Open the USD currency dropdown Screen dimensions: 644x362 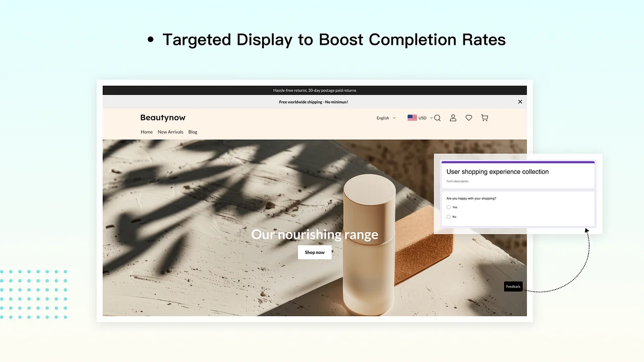(422, 118)
